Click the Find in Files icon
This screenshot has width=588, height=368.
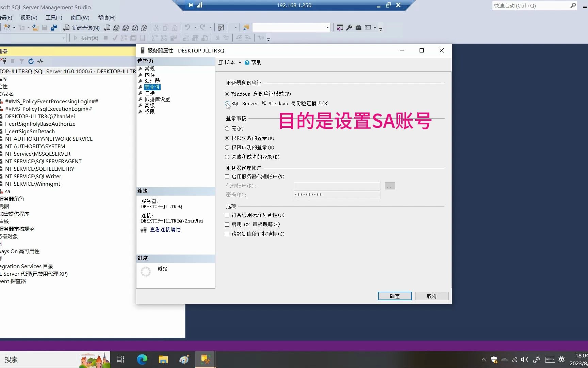(246, 28)
